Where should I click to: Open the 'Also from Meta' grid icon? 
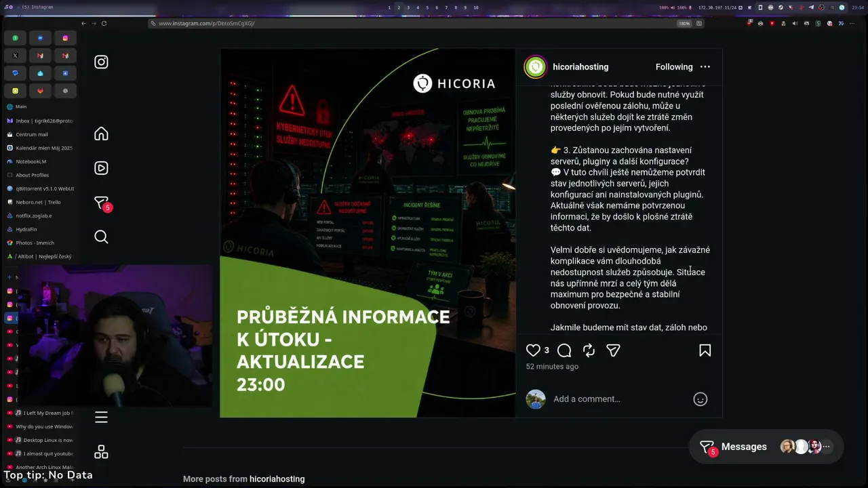pyautogui.click(x=101, y=452)
